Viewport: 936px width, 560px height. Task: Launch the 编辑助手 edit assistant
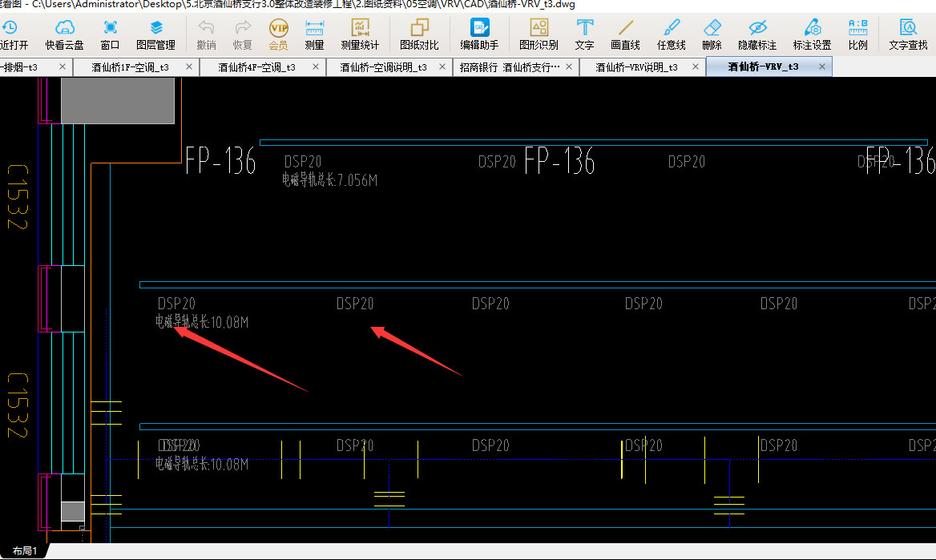point(479,34)
